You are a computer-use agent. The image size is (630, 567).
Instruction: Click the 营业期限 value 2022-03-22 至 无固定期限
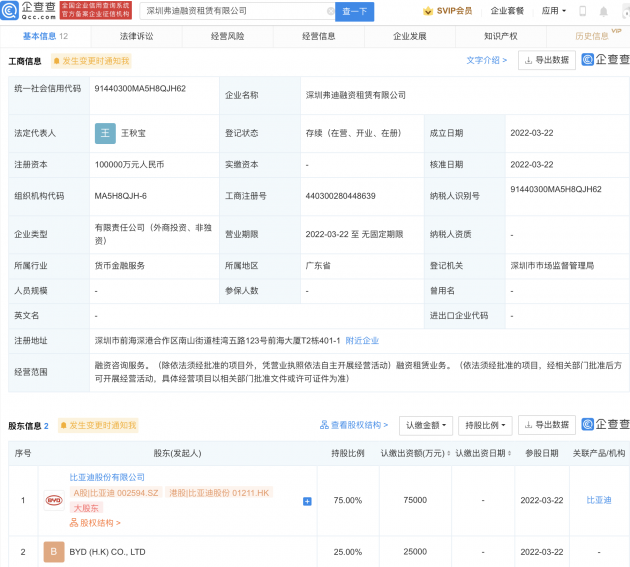354,234
